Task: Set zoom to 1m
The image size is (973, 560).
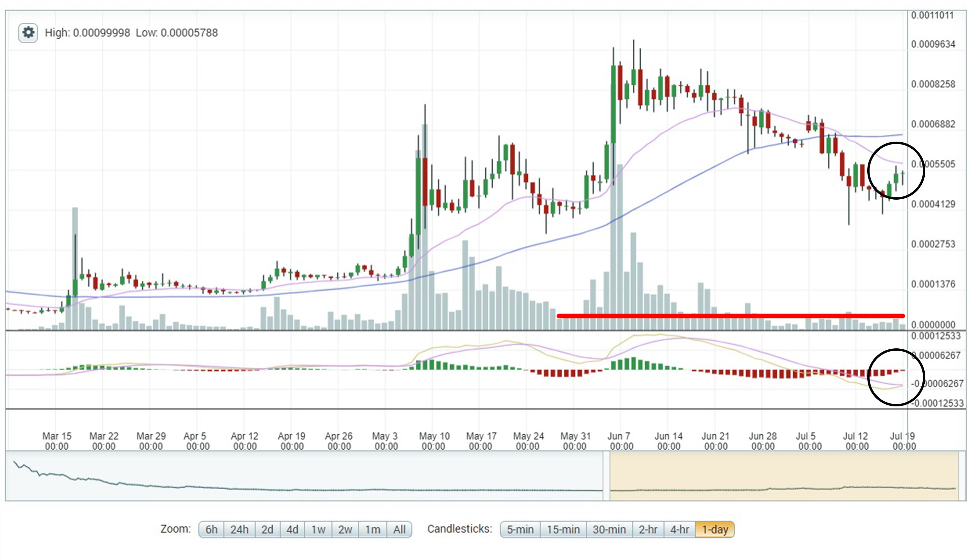Action: pos(373,530)
